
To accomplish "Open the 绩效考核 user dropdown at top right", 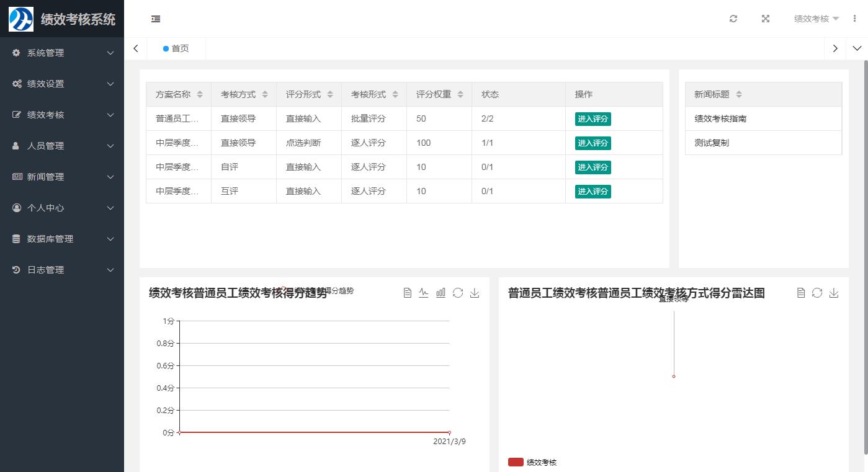I will [x=816, y=19].
